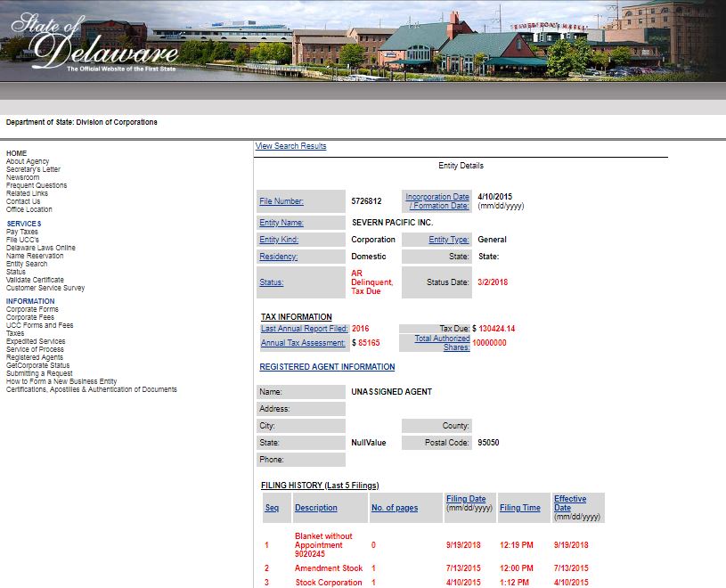Open the Registered Agents information page
This screenshot has height=588, width=726.
[35, 357]
